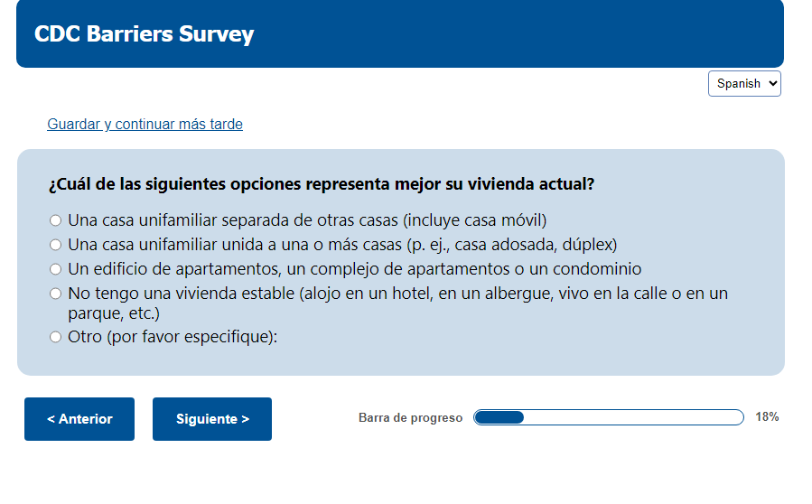Click the 'CDC Barriers Survey' header title

[x=145, y=34]
